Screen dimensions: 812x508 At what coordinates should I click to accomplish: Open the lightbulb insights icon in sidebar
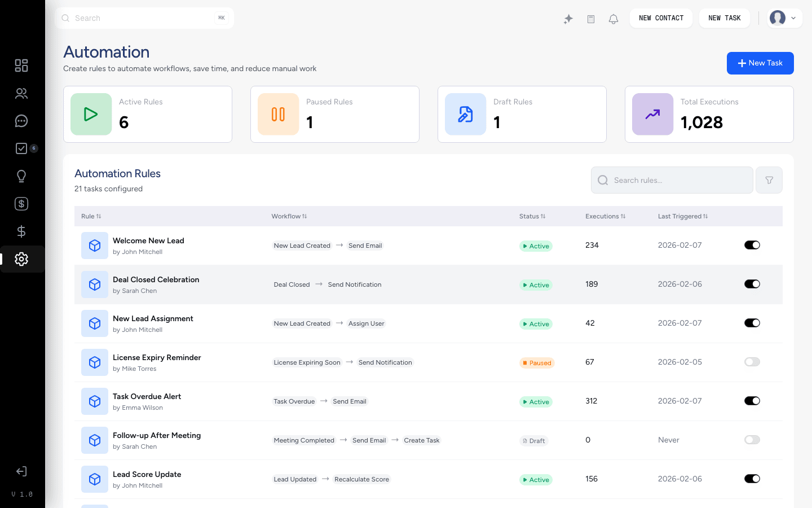click(x=21, y=176)
